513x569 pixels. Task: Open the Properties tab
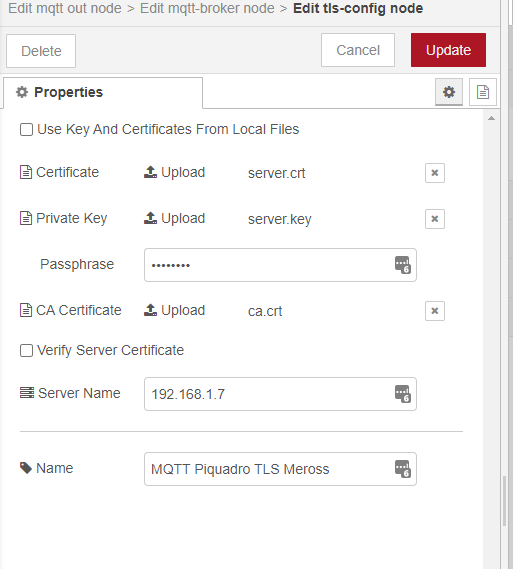click(103, 93)
